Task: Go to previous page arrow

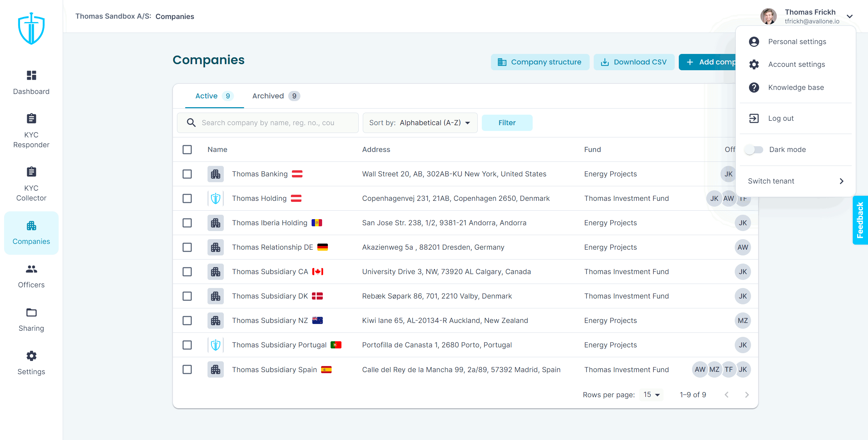Action: (x=727, y=395)
